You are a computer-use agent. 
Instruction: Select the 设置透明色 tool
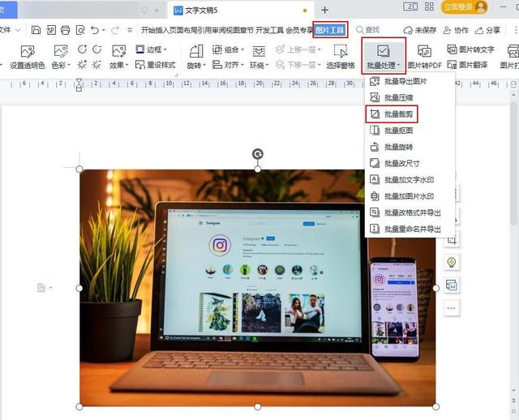28,57
